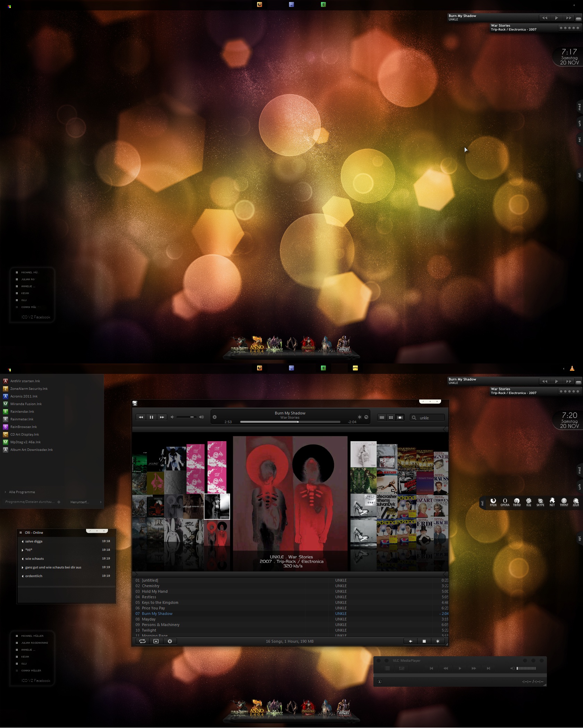Launch Skype from the launcher bar
Image resolution: width=583 pixels, height=728 pixels.
540,502
